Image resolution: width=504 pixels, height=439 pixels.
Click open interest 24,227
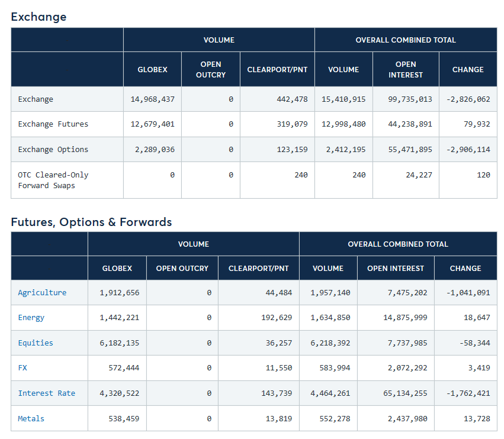419,175
